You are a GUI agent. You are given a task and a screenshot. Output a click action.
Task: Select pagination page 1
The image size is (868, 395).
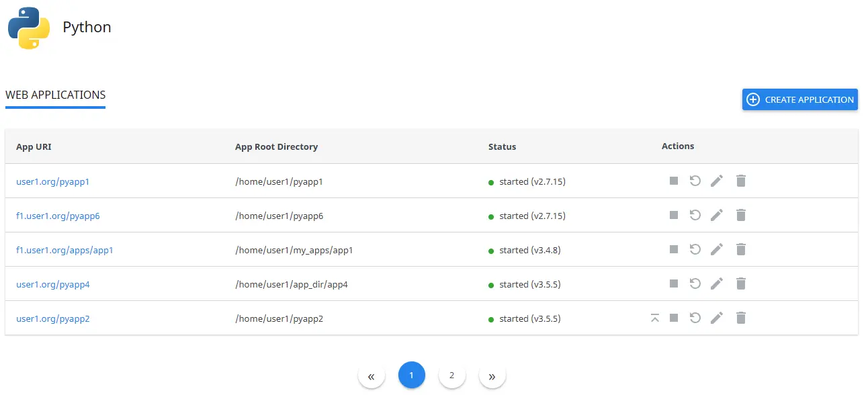tap(412, 375)
